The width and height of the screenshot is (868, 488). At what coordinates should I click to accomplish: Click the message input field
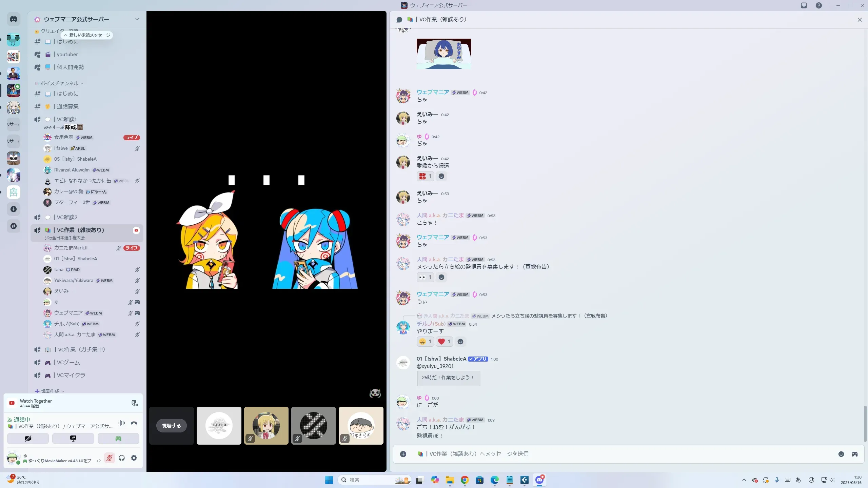[x=610, y=454]
